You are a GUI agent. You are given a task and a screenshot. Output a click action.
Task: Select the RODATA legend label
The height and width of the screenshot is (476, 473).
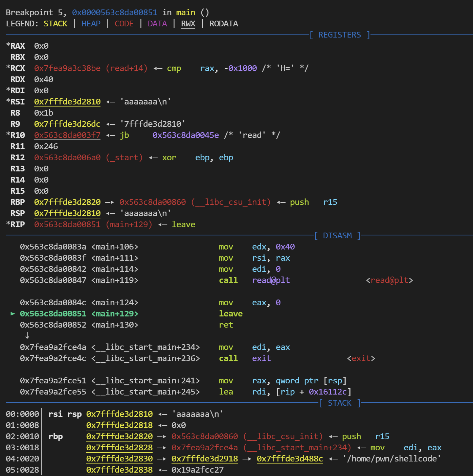click(x=224, y=24)
